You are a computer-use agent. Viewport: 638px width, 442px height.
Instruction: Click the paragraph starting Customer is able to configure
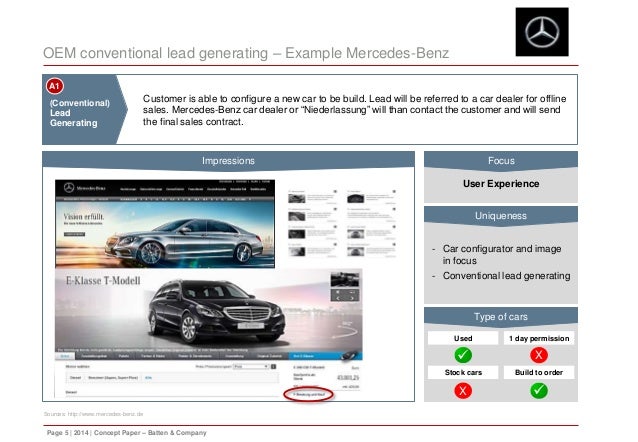pos(354,110)
